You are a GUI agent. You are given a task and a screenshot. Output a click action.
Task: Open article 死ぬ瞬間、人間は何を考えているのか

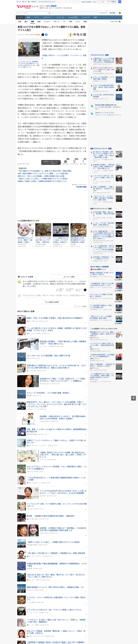63,418
